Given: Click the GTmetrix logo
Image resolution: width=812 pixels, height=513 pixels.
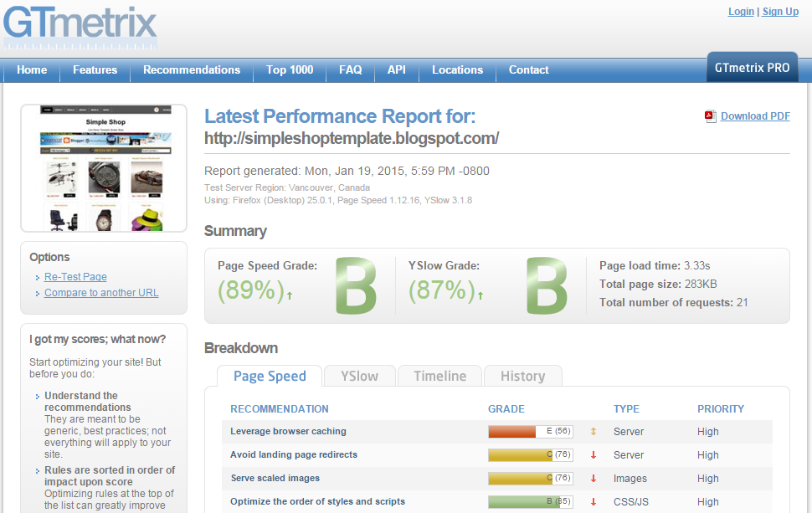Looking at the screenshot, I should [x=80, y=27].
